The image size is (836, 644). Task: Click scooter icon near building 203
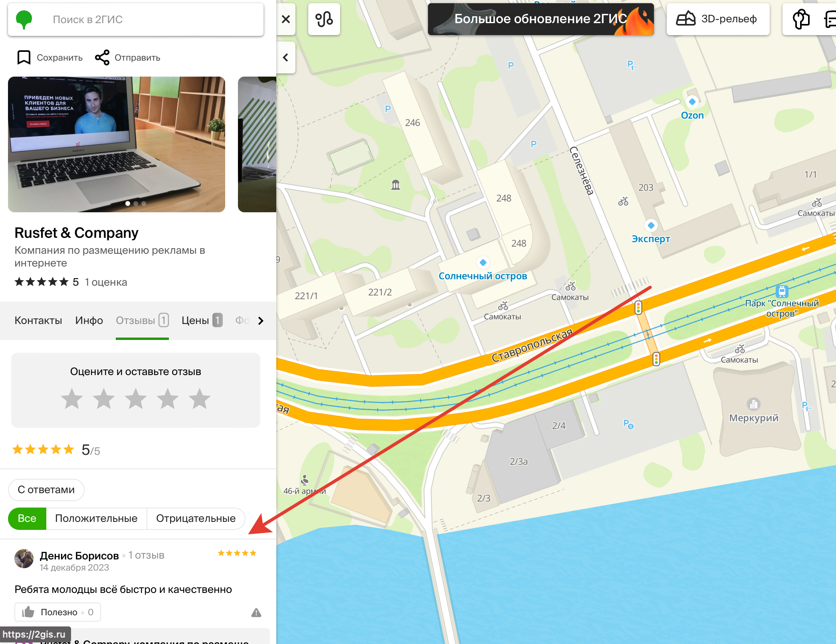(x=623, y=201)
